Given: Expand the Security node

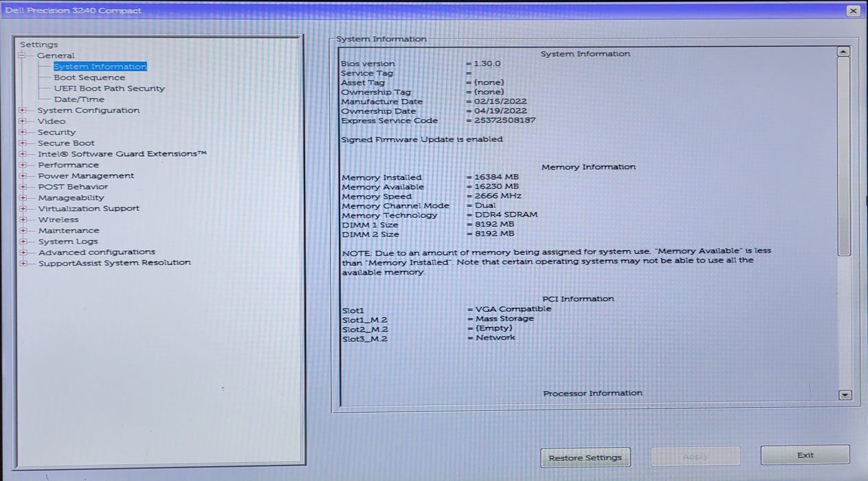Looking at the screenshot, I should [23, 133].
